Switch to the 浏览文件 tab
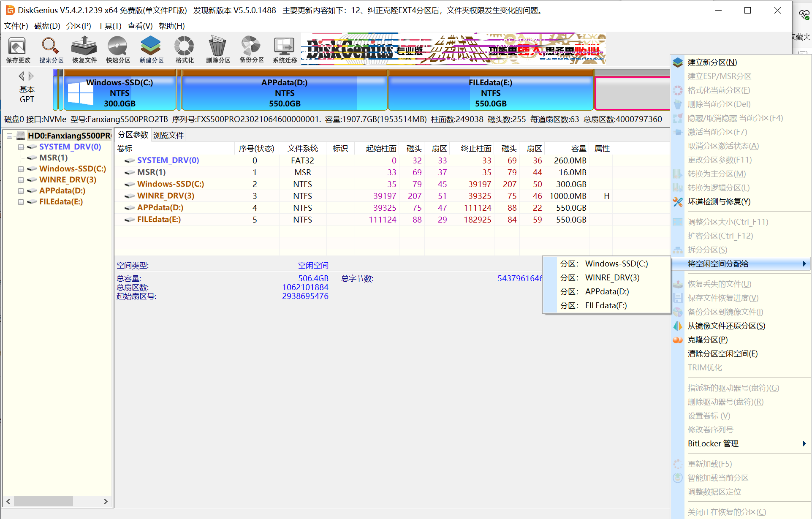The image size is (812, 519). [x=168, y=135]
